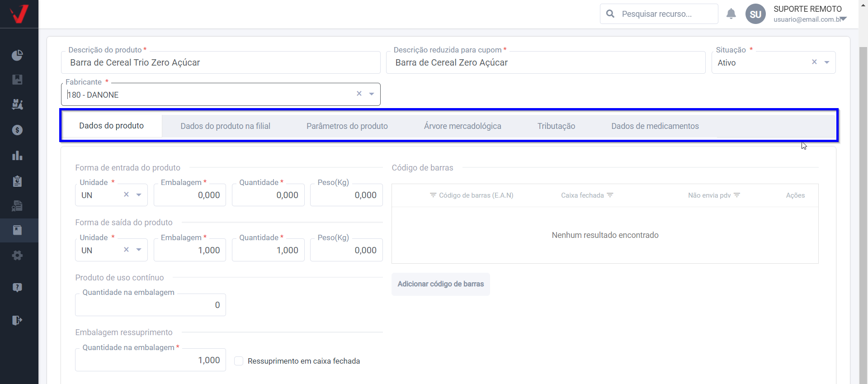Clear the entrada Unidade value
The width and height of the screenshot is (868, 384).
pyautogui.click(x=126, y=194)
